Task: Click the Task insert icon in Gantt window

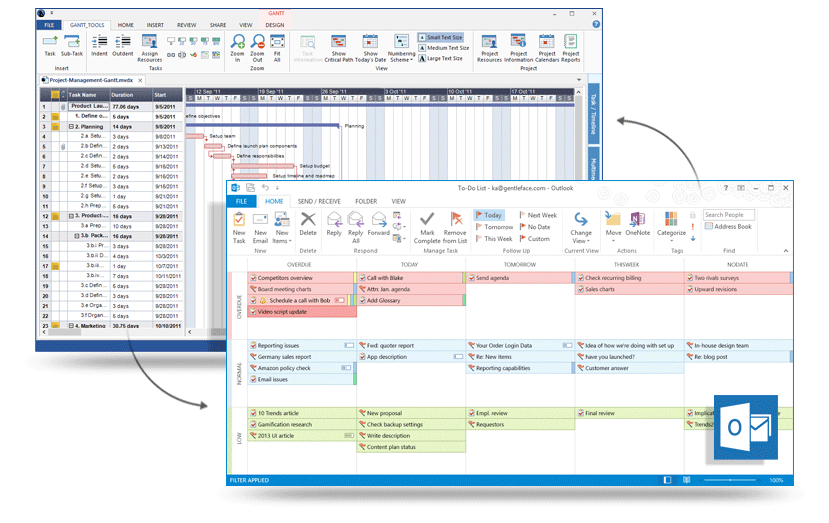Action: click(50, 45)
